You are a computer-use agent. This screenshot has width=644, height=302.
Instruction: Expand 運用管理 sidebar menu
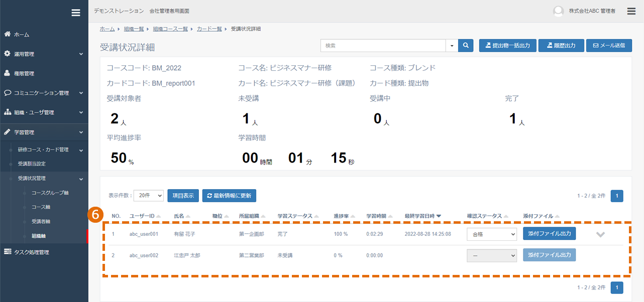[44, 54]
